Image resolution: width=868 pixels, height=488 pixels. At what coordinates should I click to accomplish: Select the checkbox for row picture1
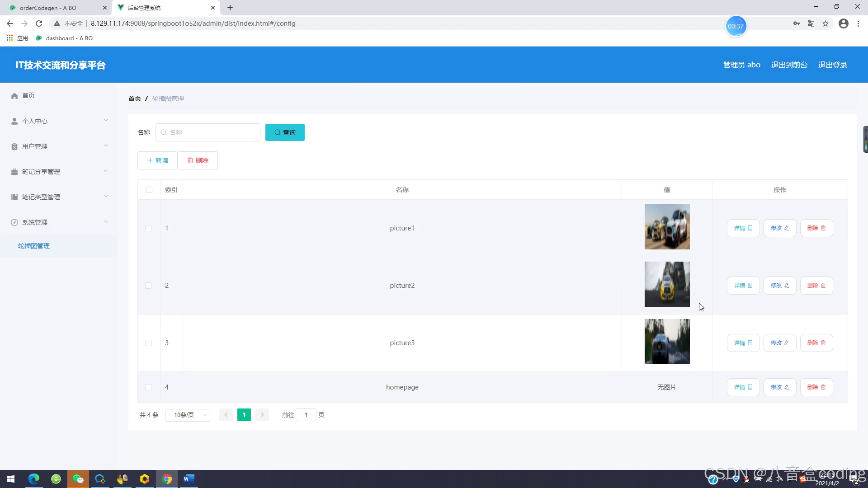coord(148,228)
